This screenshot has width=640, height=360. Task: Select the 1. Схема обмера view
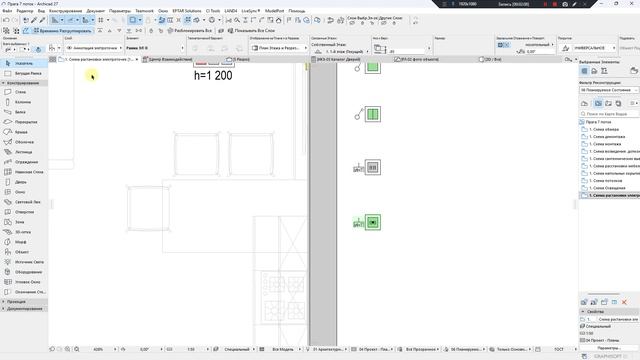click(604, 129)
